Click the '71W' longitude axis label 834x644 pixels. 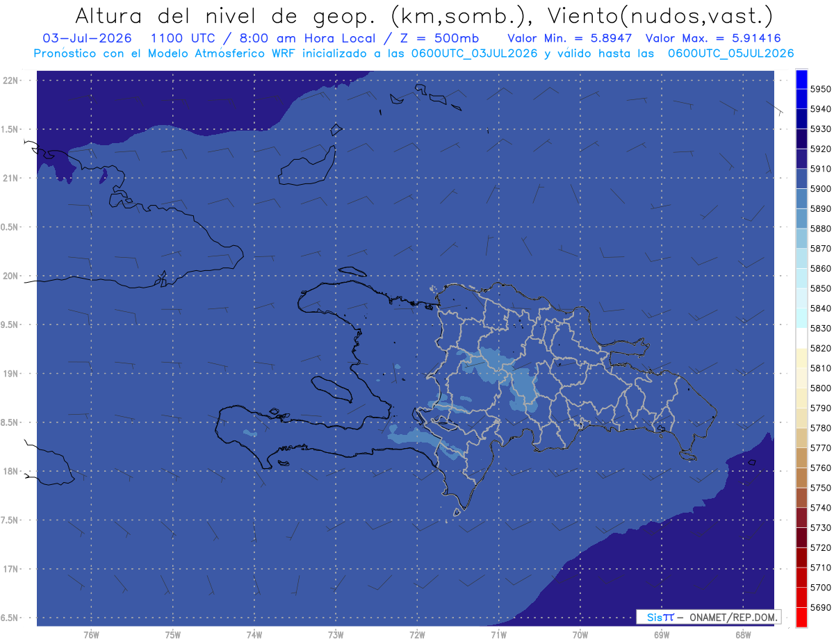pyautogui.click(x=498, y=635)
